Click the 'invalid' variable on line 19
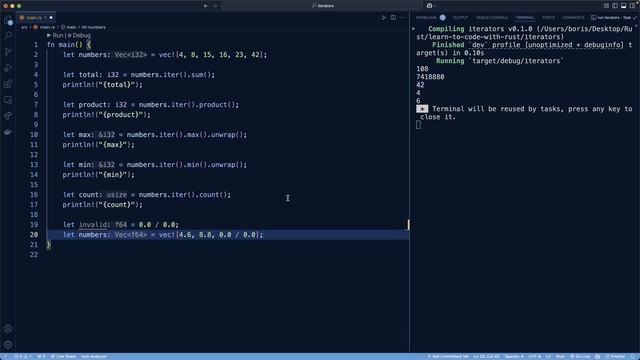This screenshot has width=640, height=360. click(x=93, y=225)
